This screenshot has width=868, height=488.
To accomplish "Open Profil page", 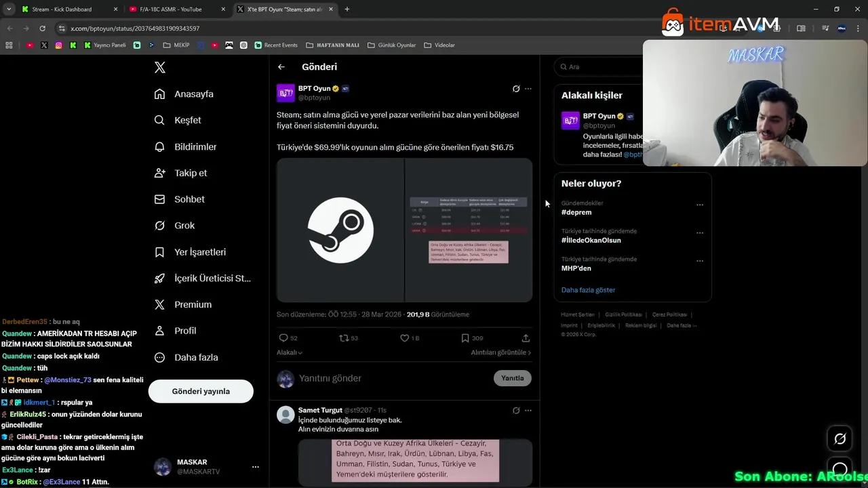I will click(x=175, y=331).
